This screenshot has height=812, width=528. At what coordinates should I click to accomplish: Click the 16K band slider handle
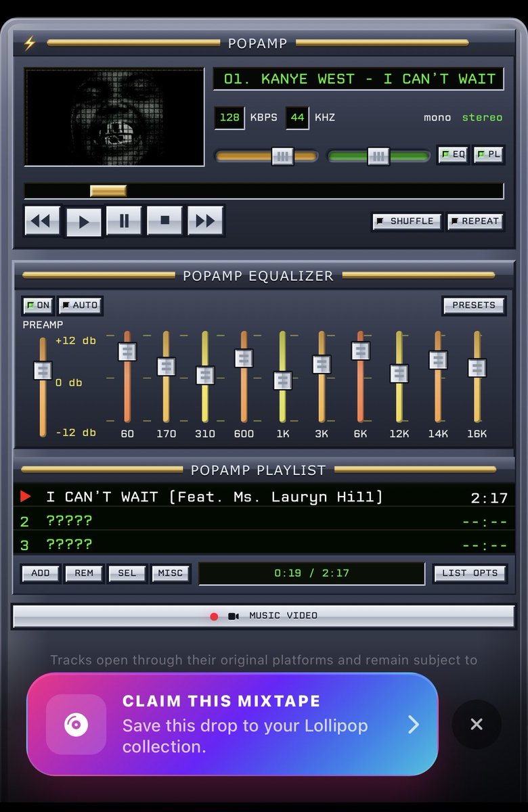tap(477, 368)
